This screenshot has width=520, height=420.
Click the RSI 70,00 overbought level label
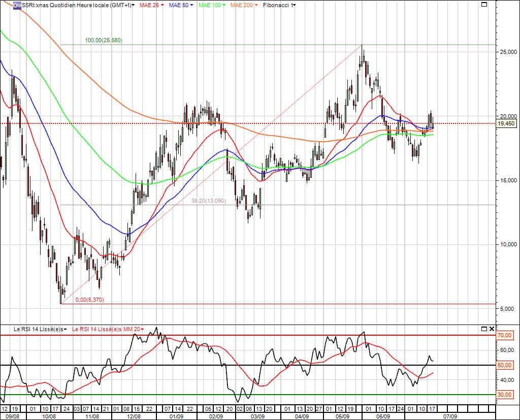(504, 335)
